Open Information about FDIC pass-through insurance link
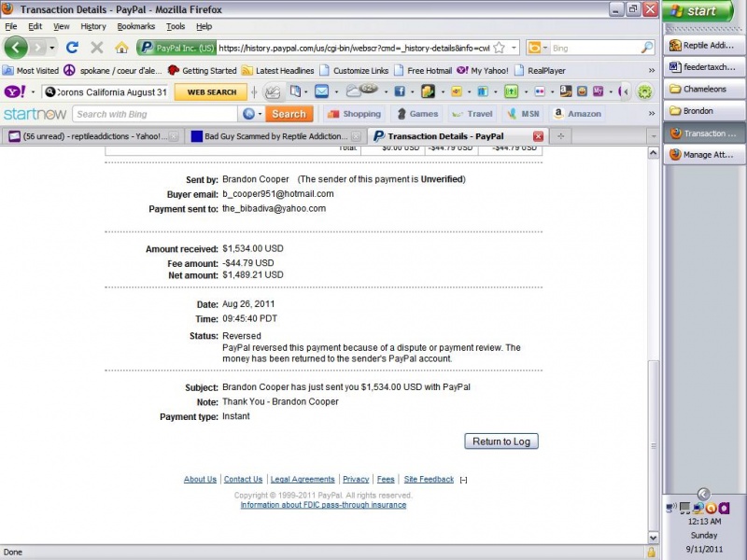 (x=323, y=505)
